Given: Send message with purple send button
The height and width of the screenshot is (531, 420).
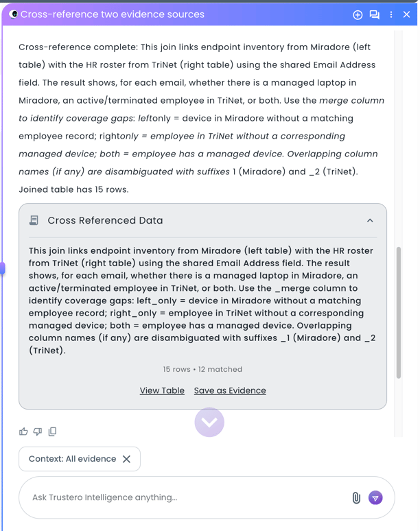Looking at the screenshot, I should click(x=375, y=498).
